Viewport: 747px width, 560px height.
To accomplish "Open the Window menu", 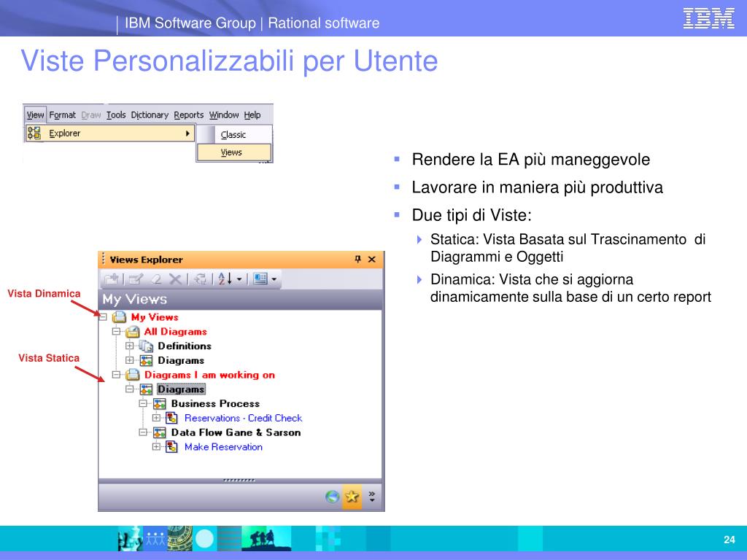I will [224, 114].
